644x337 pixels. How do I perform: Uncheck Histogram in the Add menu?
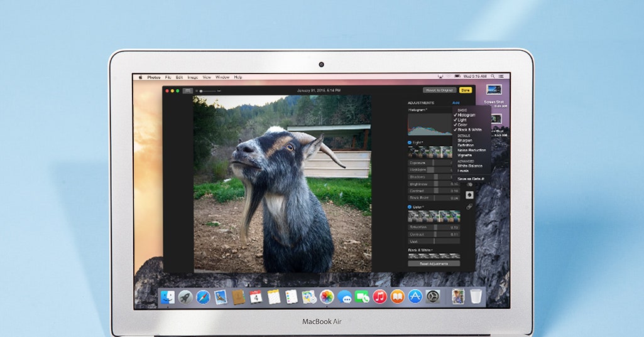click(x=466, y=115)
